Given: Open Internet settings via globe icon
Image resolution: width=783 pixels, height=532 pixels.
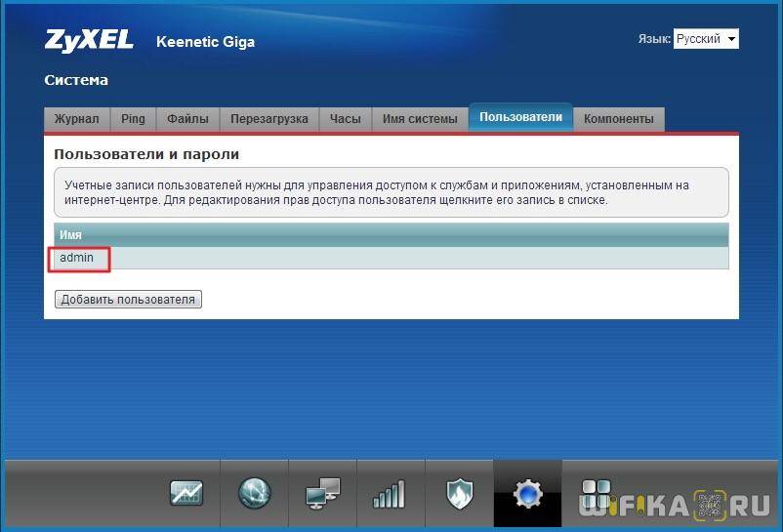Looking at the screenshot, I should coord(254,494).
